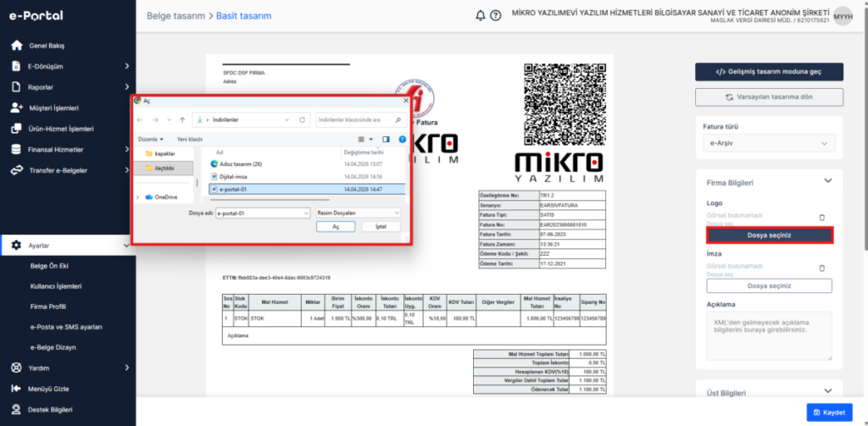868x426 pixels.
Task: Select the e-portal-01 file row
Action: (x=307, y=189)
